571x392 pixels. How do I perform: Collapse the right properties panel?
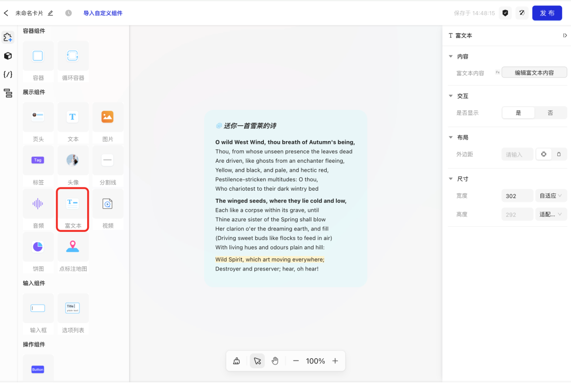click(565, 35)
